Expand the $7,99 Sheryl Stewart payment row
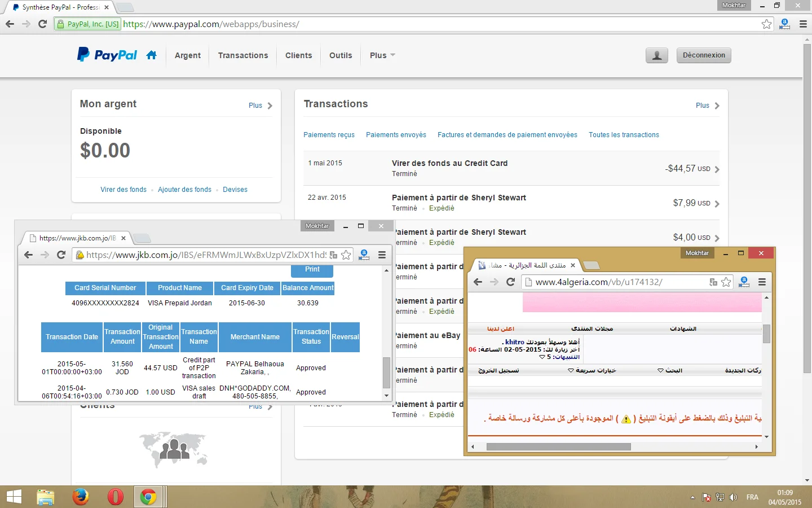This screenshot has width=812, height=508. [x=717, y=204]
